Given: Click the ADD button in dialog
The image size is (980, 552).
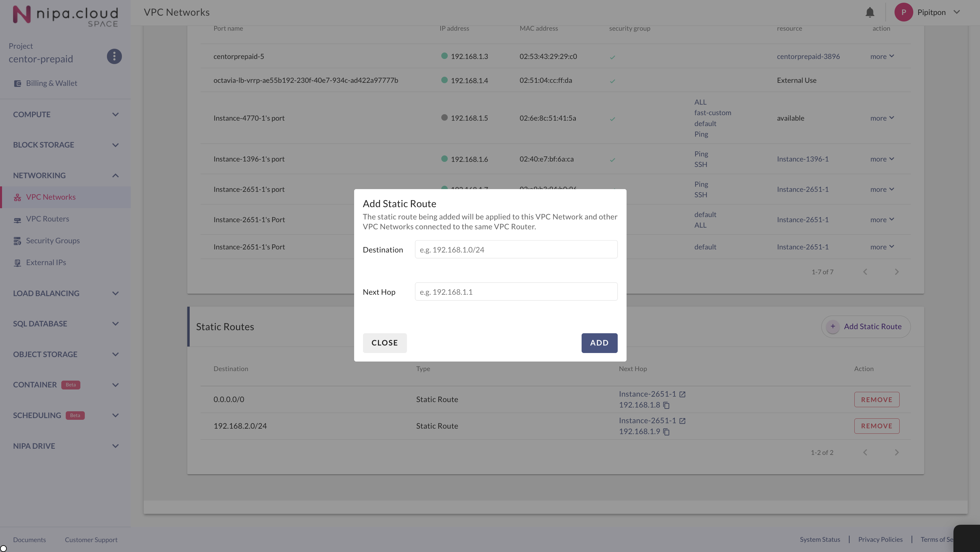Looking at the screenshot, I should click(x=599, y=343).
